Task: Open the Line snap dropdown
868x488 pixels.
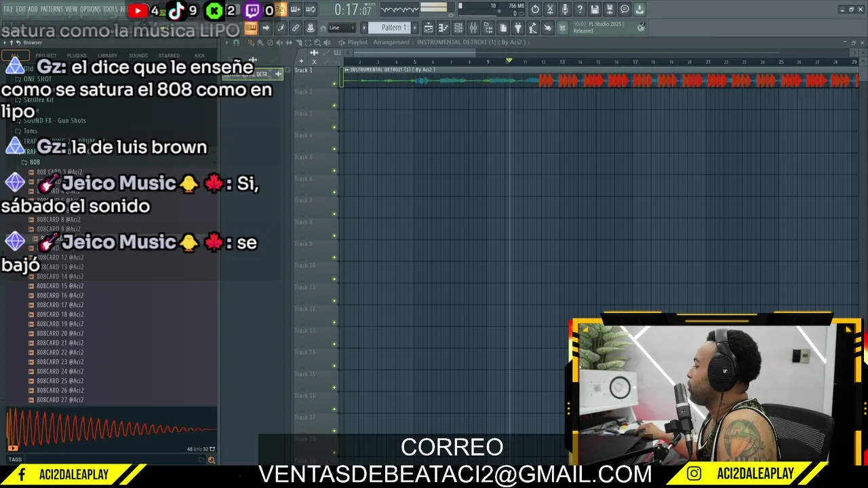Action: pyautogui.click(x=341, y=28)
